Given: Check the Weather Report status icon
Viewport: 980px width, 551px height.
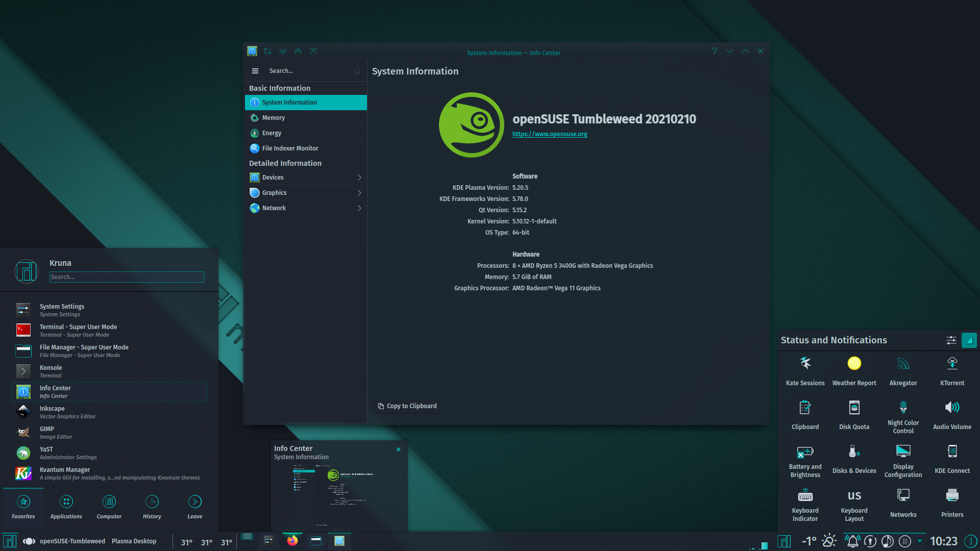Looking at the screenshot, I should (x=853, y=363).
